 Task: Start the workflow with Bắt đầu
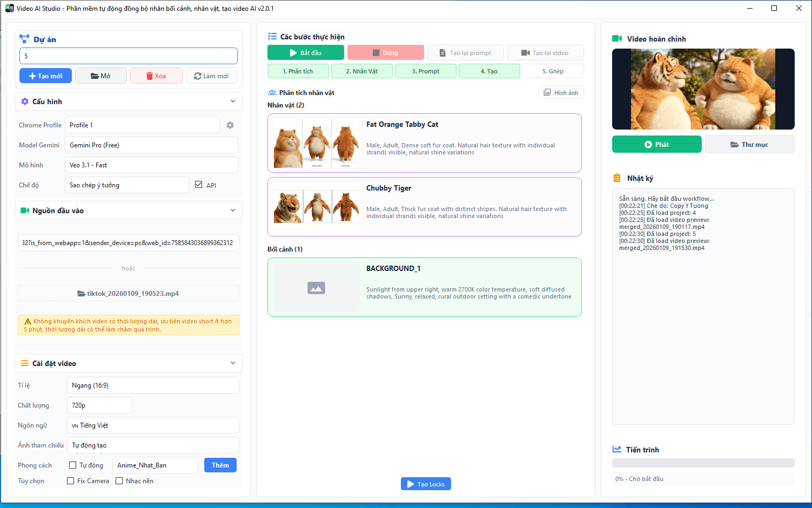pyautogui.click(x=305, y=53)
